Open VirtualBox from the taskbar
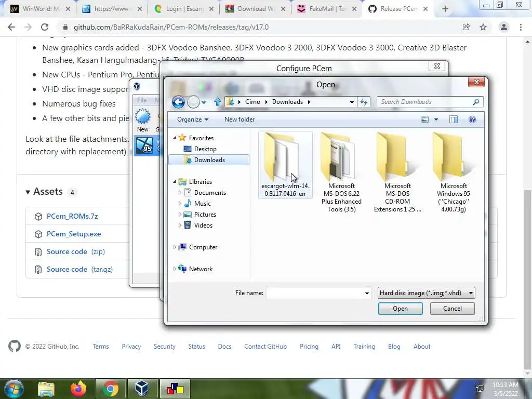The width and height of the screenshot is (532, 399). click(142, 389)
